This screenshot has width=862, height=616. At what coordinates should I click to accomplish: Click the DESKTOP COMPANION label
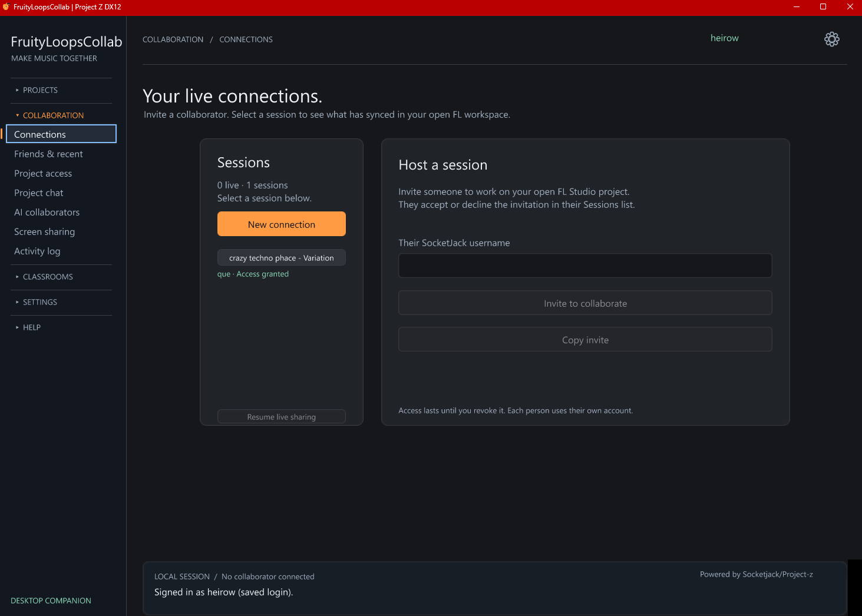pos(51,601)
